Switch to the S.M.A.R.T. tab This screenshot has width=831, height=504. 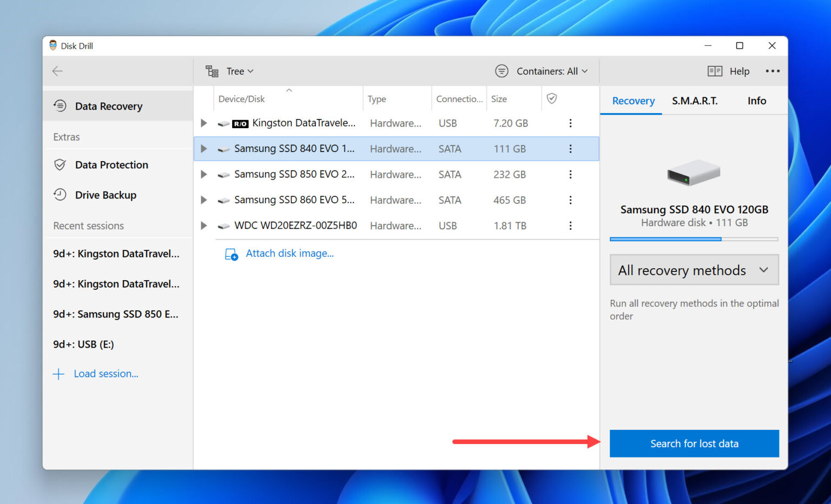coord(695,101)
